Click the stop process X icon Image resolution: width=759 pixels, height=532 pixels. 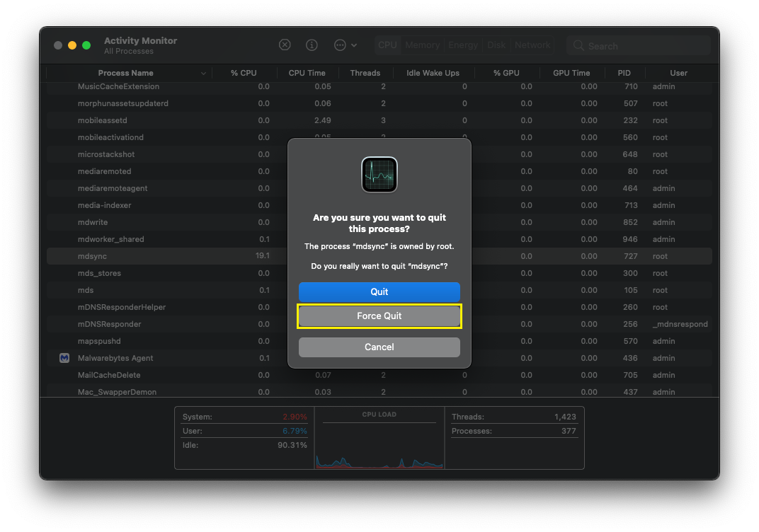[285, 45]
